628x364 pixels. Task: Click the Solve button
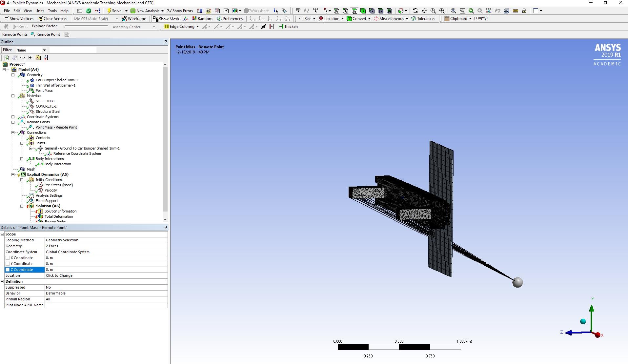pos(114,11)
